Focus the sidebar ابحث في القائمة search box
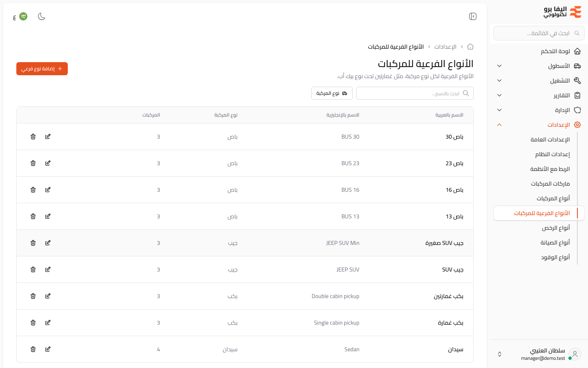 point(539,33)
